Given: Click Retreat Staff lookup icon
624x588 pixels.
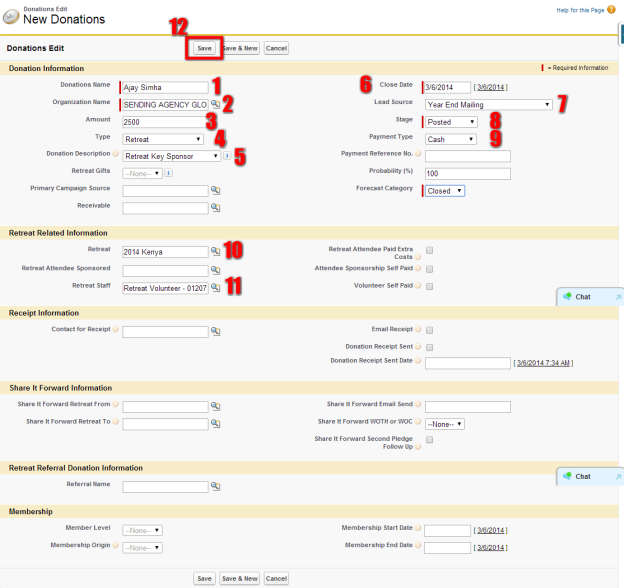Looking at the screenshot, I should click(215, 288).
